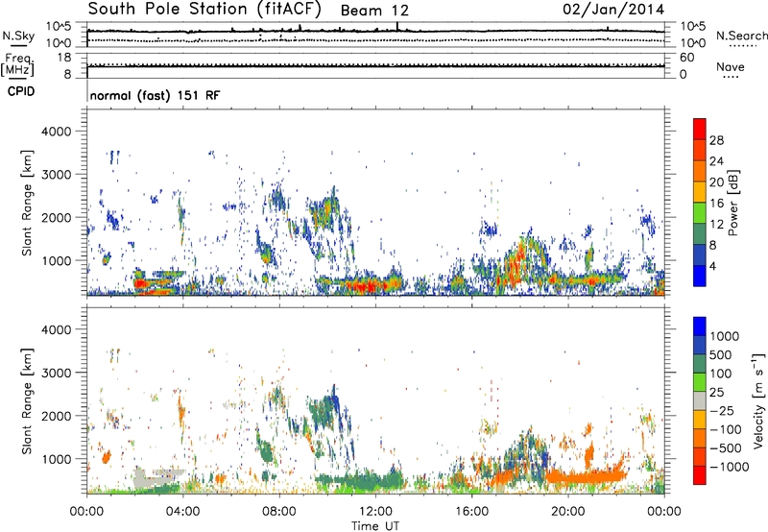The image size is (768, 532).
Task: Click the '20:00' time tick label
Action: pyautogui.click(x=568, y=512)
